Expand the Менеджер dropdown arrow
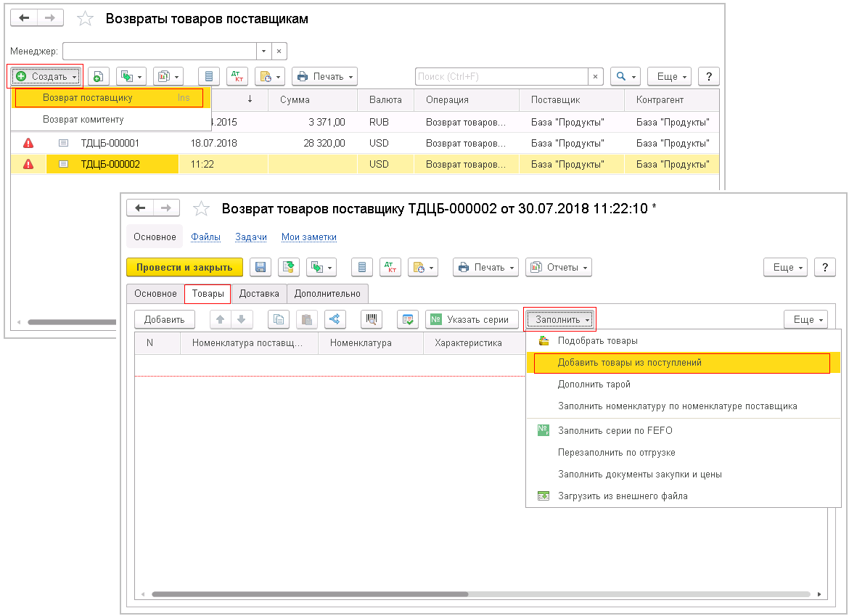The image size is (849, 616). tap(264, 51)
